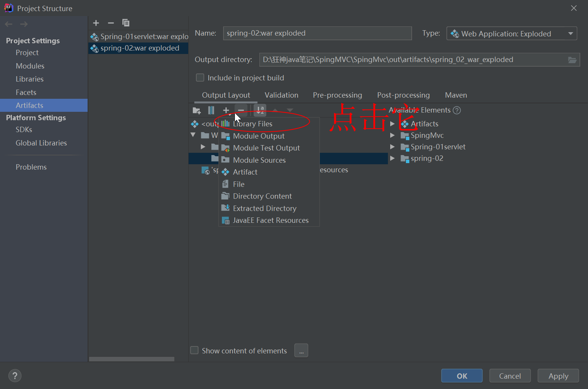Open Global Libraries settings
Viewport: 588px width, 389px height.
41,143
